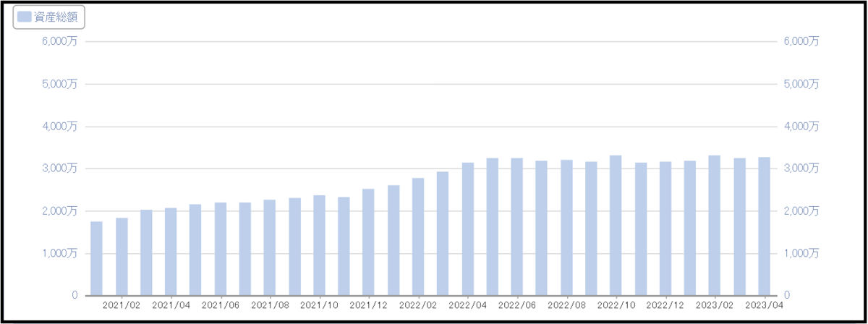
Task: Click the left-axis 6,000万 label
Action: coord(60,41)
